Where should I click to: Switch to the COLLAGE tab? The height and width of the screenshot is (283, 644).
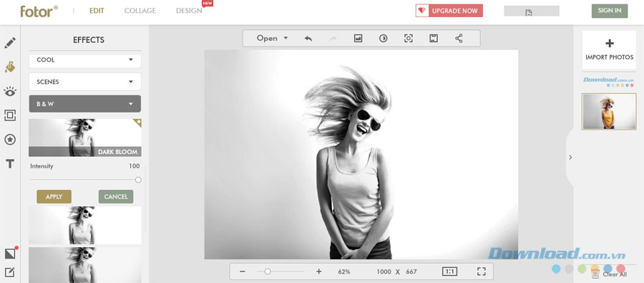click(140, 11)
